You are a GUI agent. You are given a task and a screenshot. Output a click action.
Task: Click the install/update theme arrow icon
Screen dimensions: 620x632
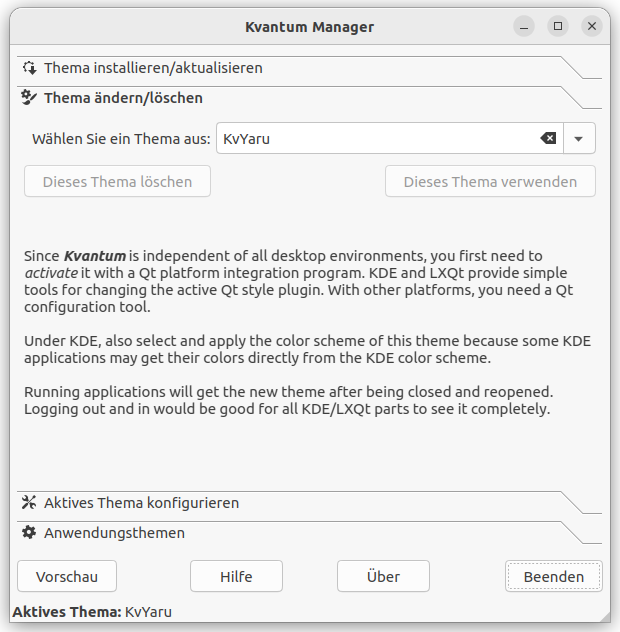(29, 68)
